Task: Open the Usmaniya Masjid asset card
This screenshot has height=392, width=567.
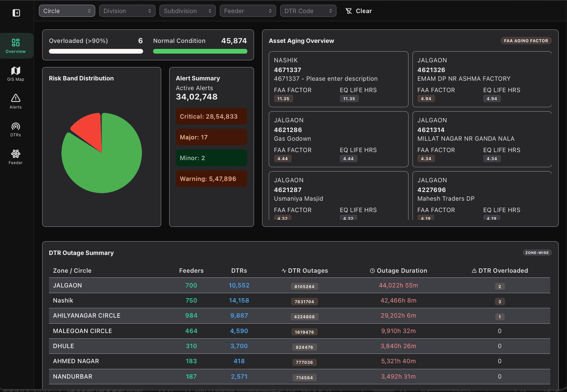Action: (338, 196)
